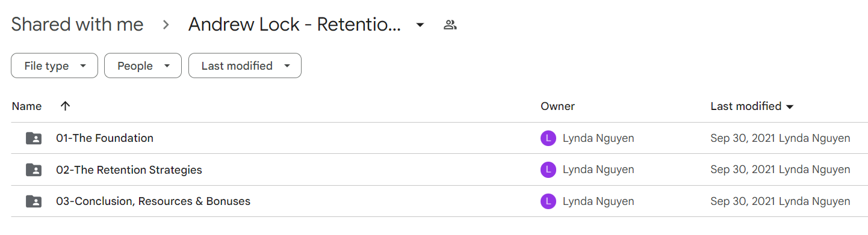The image size is (868, 235).
Task: Click Lynda Nguyen's purple avatar in first row
Action: [548, 138]
